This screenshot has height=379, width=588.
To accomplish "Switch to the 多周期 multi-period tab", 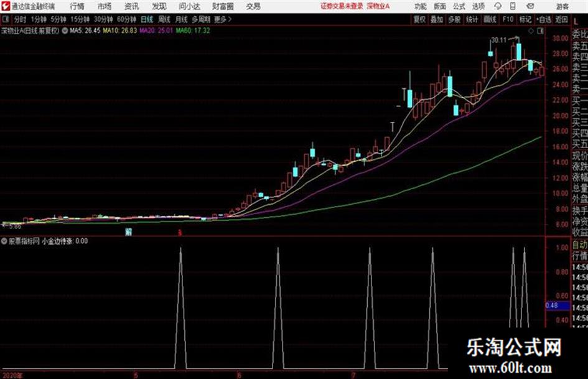I will [201, 19].
